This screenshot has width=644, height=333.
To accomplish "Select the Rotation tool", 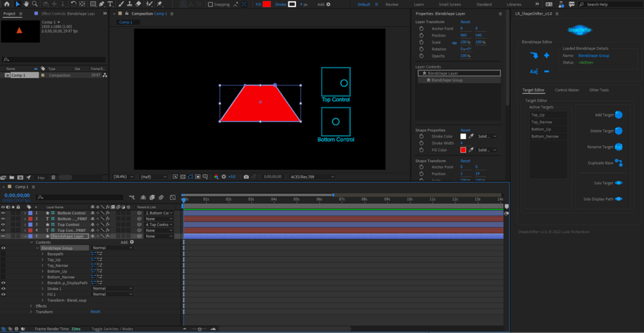I will pyautogui.click(x=73, y=4).
